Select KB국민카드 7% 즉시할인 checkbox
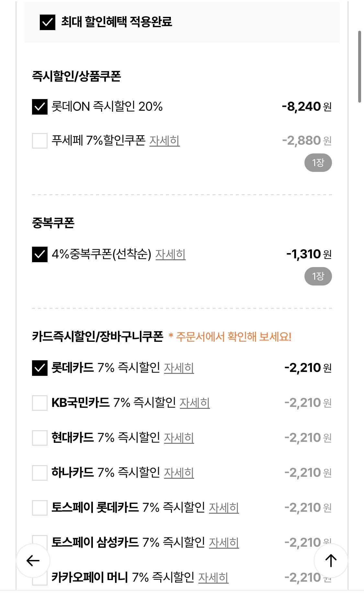 tap(39, 403)
